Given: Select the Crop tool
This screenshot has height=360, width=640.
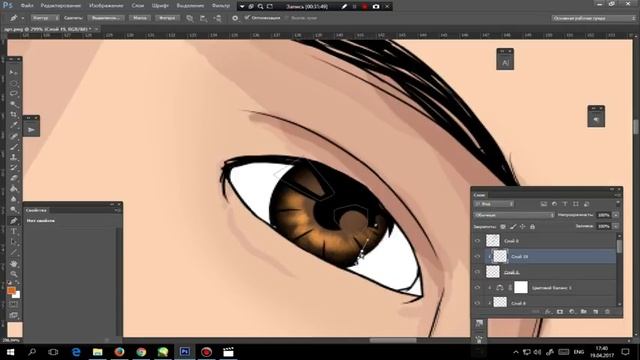Looking at the screenshot, I should [x=13, y=115].
